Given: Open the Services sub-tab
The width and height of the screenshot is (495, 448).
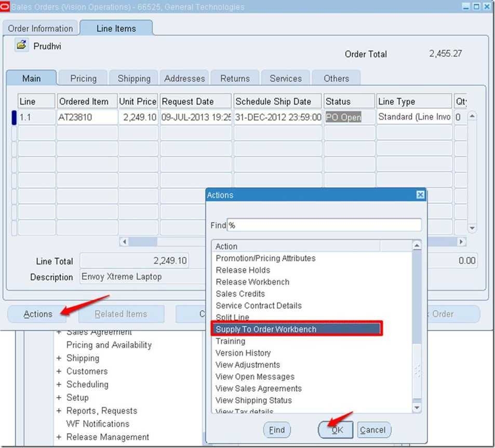Looking at the screenshot, I should click(x=286, y=78).
